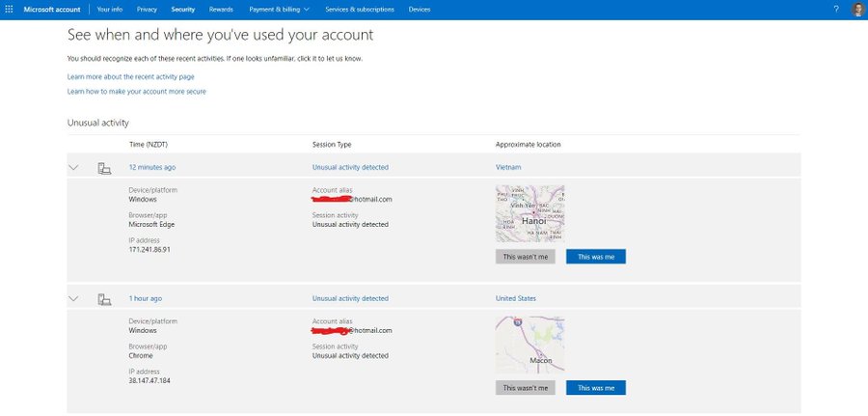Click 'This was me' for Vietnam sign-in
This screenshot has height=416, width=868.
[x=595, y=257]
